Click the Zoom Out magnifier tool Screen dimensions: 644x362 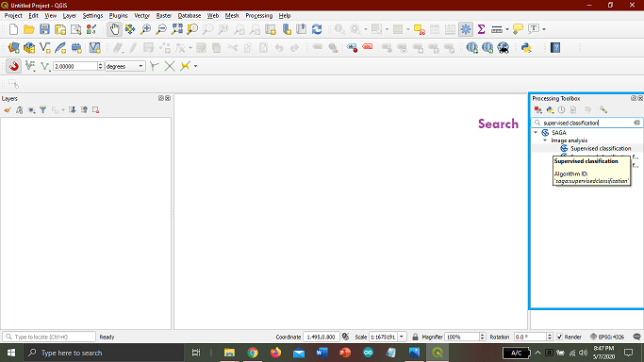click(161, 29)
